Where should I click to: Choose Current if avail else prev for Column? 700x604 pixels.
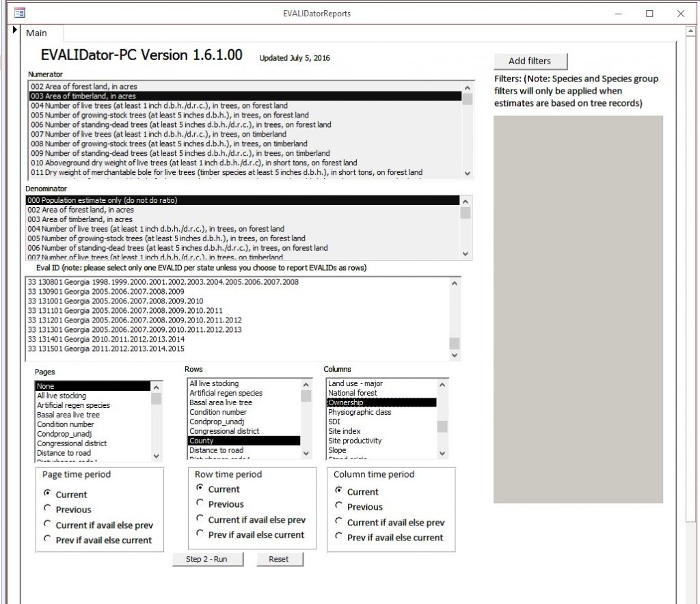pyautogui.click(x=338, y=521)
